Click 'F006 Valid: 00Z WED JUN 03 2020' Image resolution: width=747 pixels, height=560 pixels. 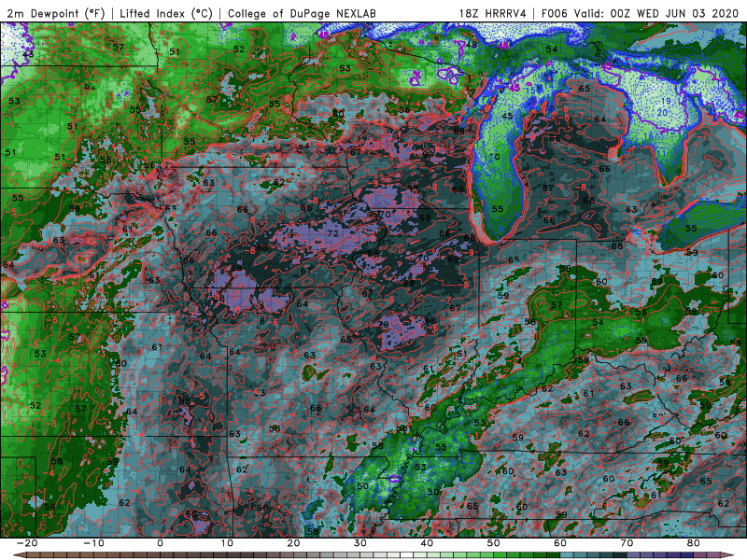click(640, 13)
